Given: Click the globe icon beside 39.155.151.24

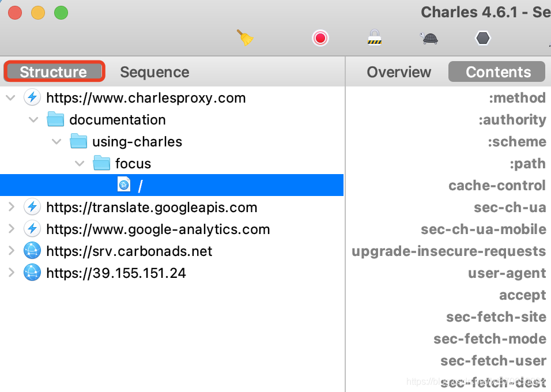Looking at the screenshot, I should tap(32, 273).
